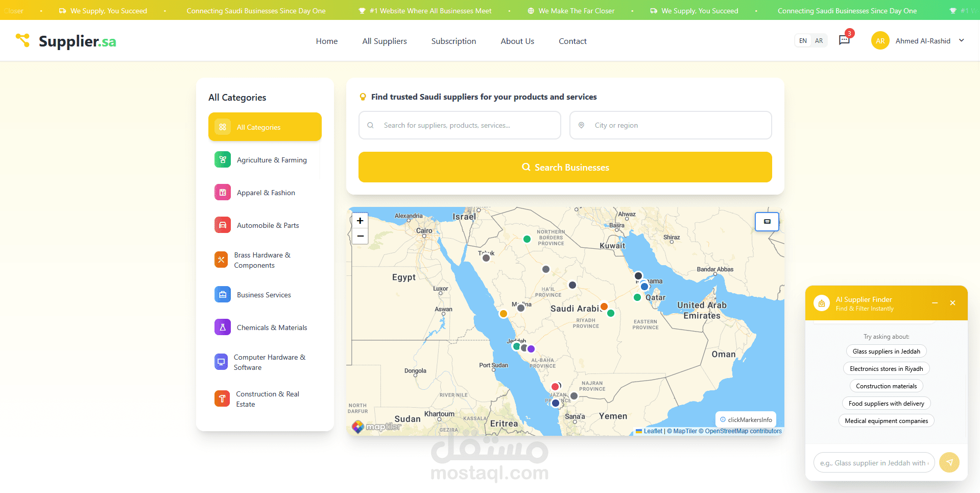The height and width of the screenshot is (493, 980).
Task: Click Automobile & Parts category icon
Action: point(223,225)
